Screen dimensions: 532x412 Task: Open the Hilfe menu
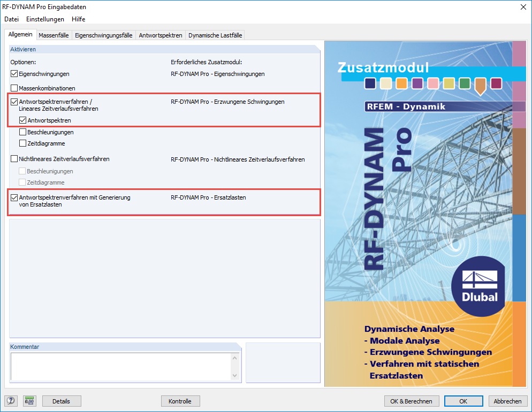78,19
